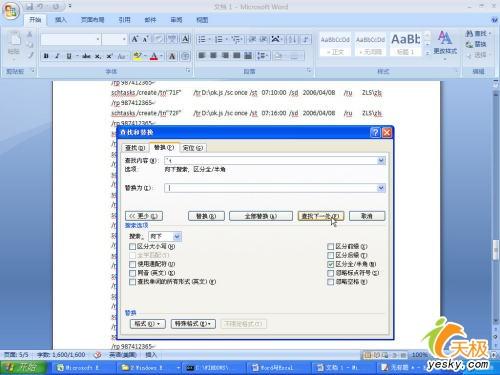Viewport: 500px width, 375px height.
Task: Click the Character Border icon
Action: click(186, 39)
